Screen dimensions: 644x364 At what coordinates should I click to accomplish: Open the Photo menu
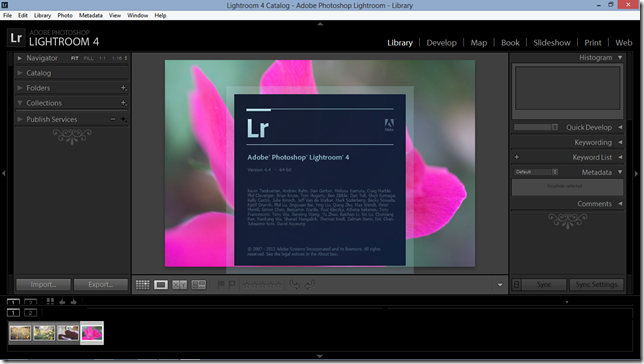point(65,15)
